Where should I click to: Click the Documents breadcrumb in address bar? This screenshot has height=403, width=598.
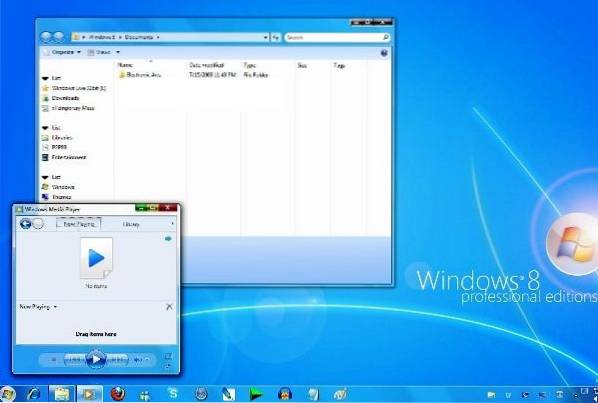pyautogui.click(x=139, y=37)
